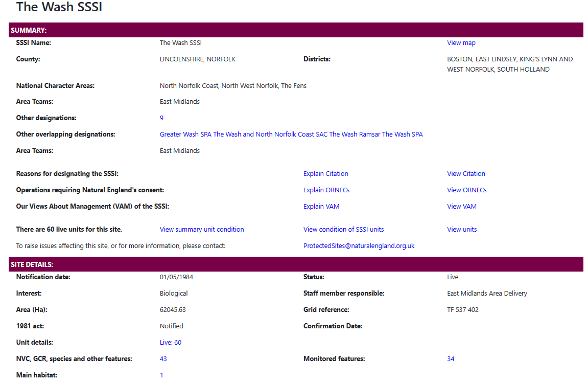Click the Other designations count 9
Viewport: 588px width, 381px height.
pos(161,118)
